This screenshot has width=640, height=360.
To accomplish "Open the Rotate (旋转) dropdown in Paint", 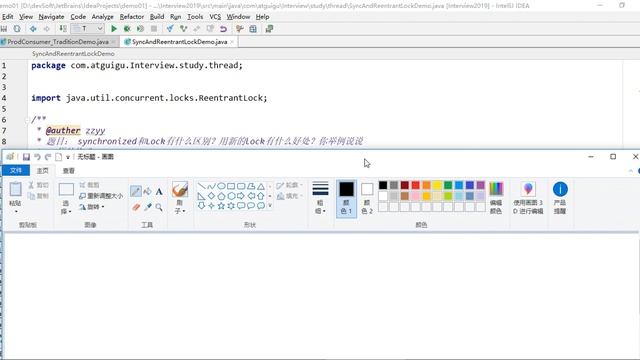I will tap(92, 207).
